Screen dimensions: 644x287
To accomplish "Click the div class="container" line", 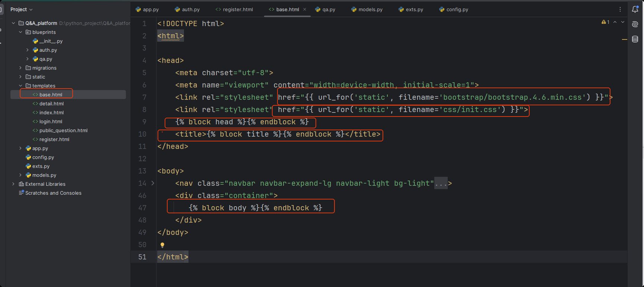I will pos(226,195).
